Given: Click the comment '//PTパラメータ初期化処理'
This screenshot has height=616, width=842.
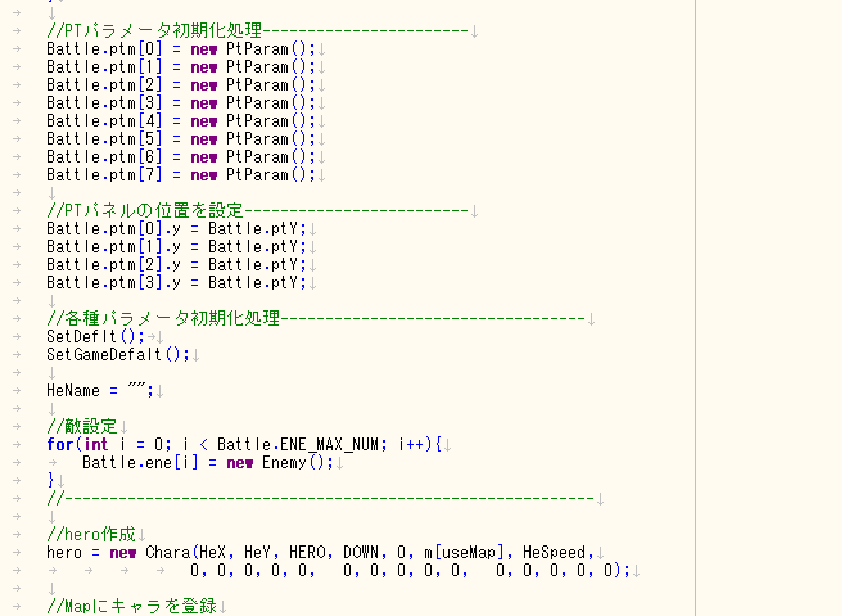Looking at the screenshot, I should 154,31.
